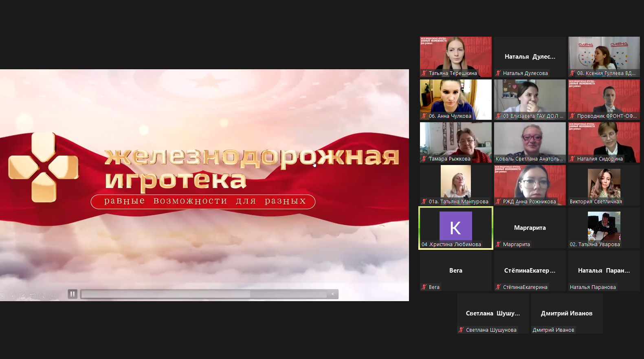Viewport: 644px width, 359px height.
Task: Click muted mic icon beside Светлана Шушунова
Action: [461, 330]
